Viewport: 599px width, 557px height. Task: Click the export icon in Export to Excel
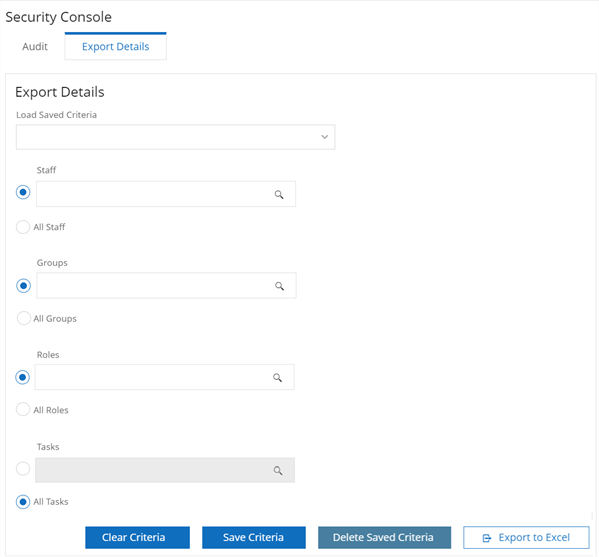[487, 538]
